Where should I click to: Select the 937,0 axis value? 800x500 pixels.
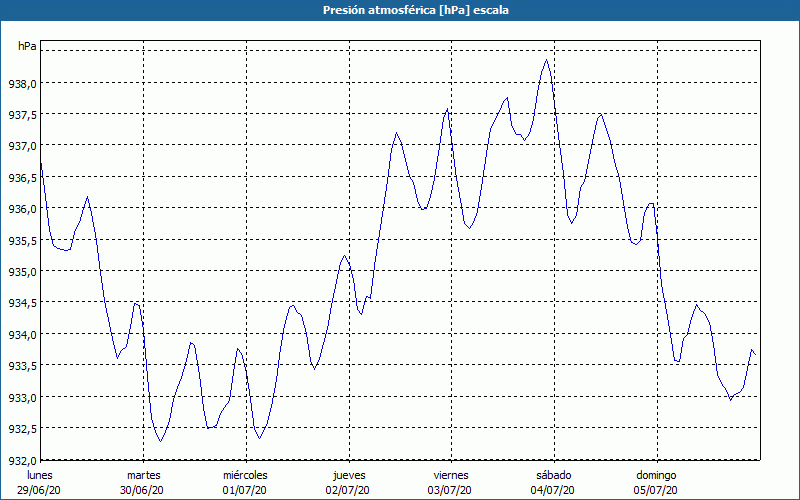click(x=22, y=146)
